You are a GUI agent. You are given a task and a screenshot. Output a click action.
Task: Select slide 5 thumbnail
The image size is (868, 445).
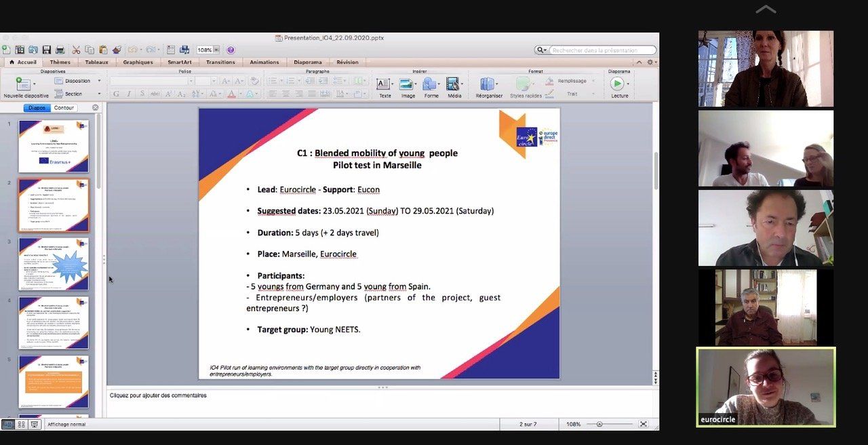[54, 382]
